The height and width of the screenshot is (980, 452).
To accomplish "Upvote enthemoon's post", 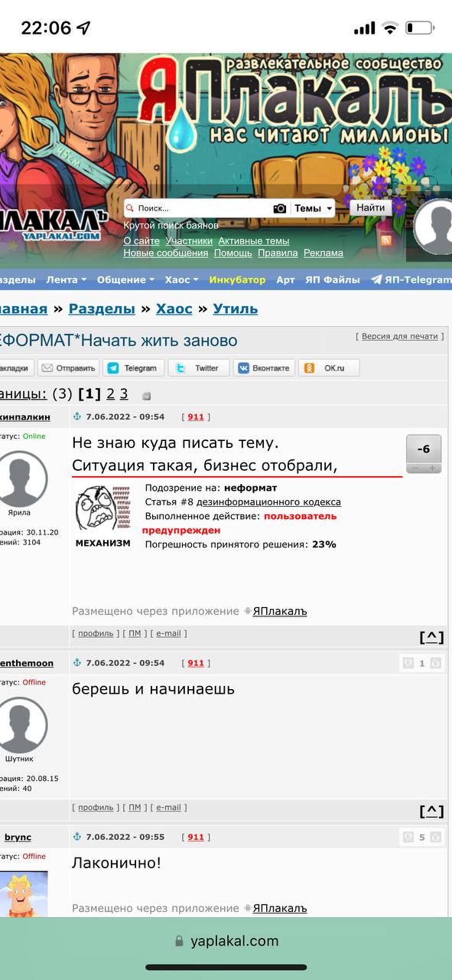I will click(435, 663).
